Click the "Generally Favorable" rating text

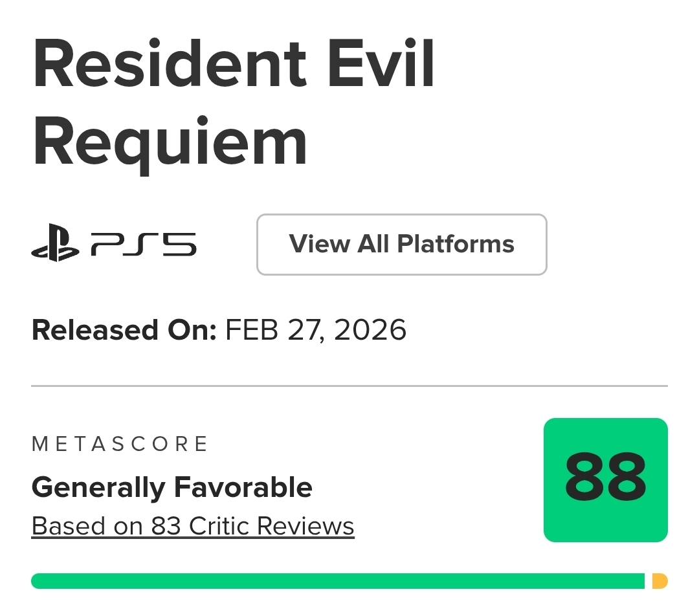coord(172,487)
